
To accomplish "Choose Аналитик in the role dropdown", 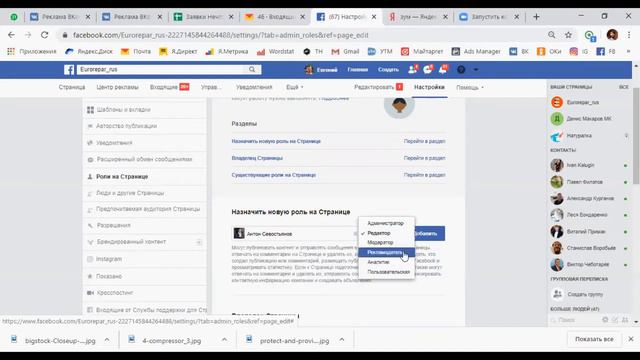I will 386,262.
